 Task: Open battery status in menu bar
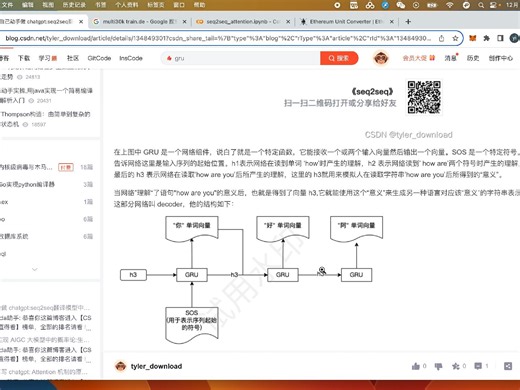(x=432, y=5)
